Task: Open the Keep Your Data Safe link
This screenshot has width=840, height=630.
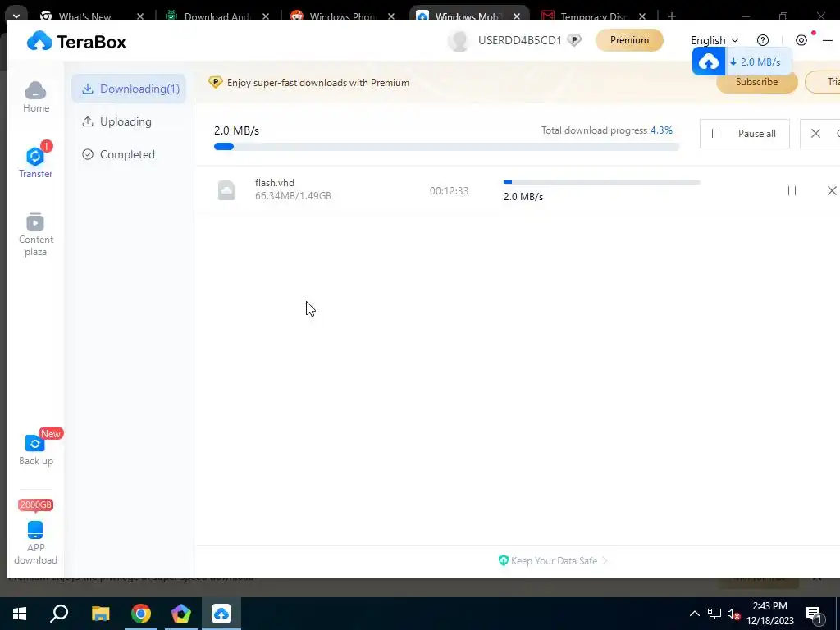Action: click(554, 561)
